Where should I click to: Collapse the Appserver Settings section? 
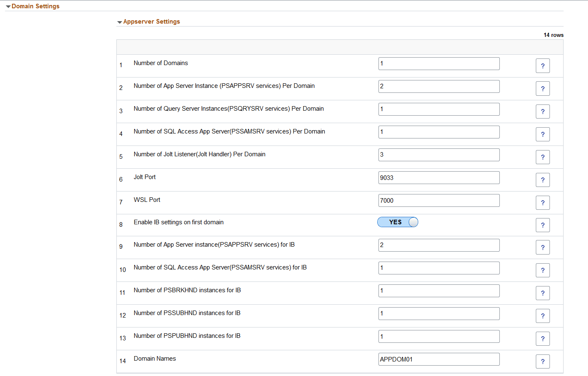120,22
